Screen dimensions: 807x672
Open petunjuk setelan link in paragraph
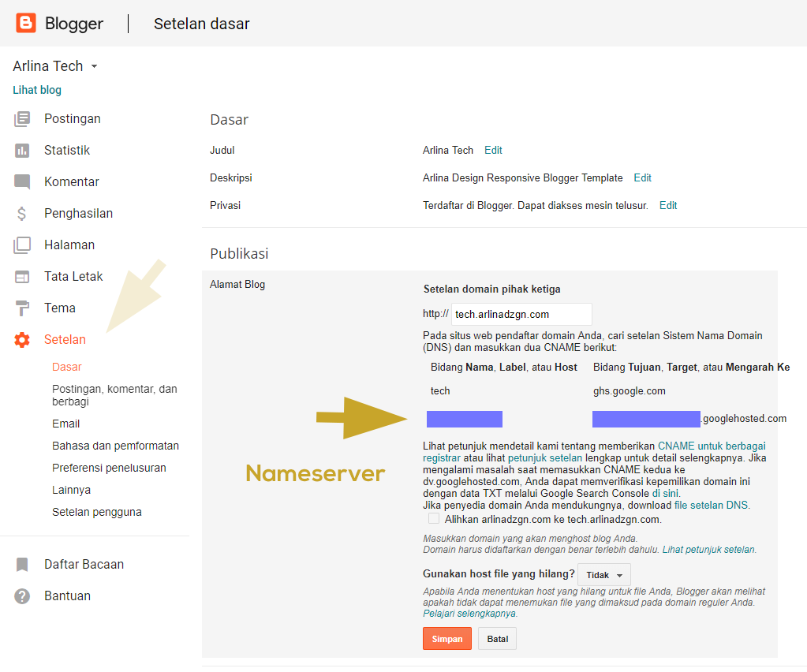(x=545, y=458)
